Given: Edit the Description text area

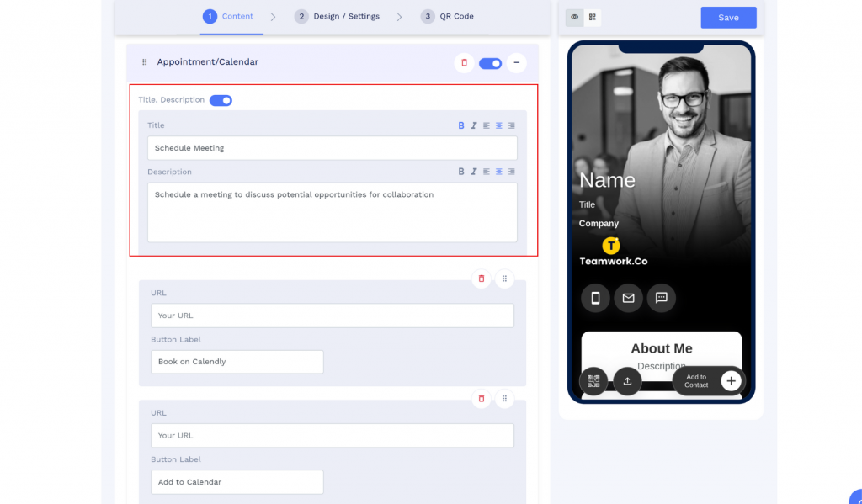Looking at the screenshot, I should [x=332, y=212].
